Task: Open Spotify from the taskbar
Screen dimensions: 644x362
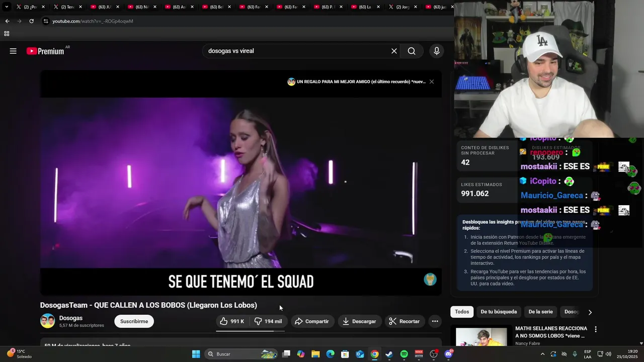Action: (x=404, y=354)
